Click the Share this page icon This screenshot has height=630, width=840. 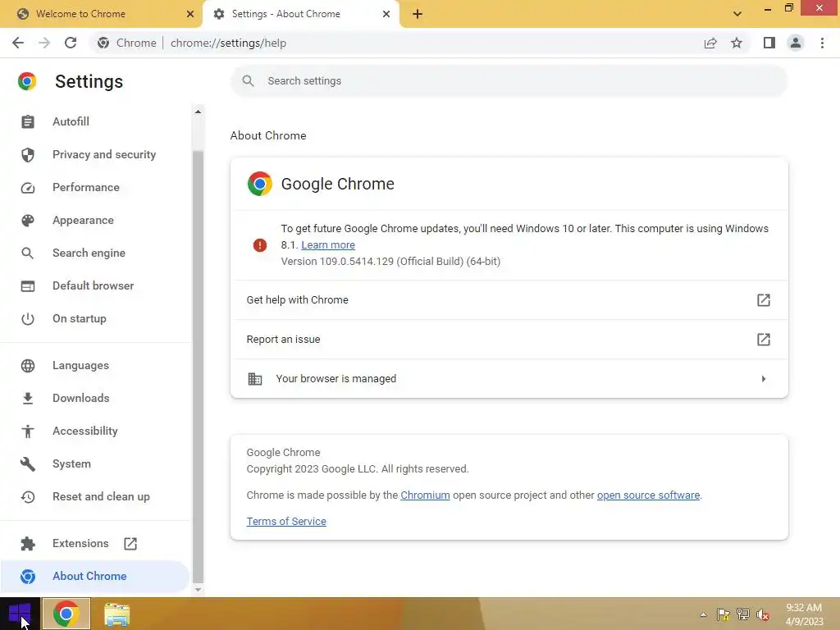coord(710,43)
